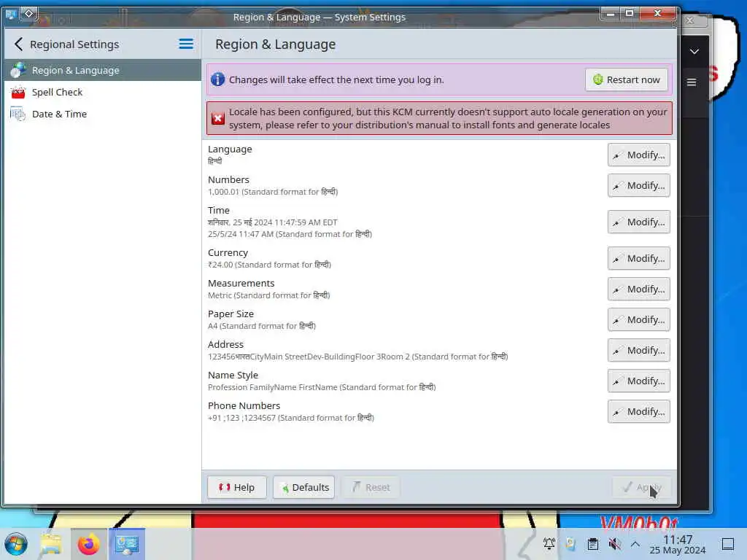
Task: Click the red error icon in locale warning
Action: click(x=217, y=118)
